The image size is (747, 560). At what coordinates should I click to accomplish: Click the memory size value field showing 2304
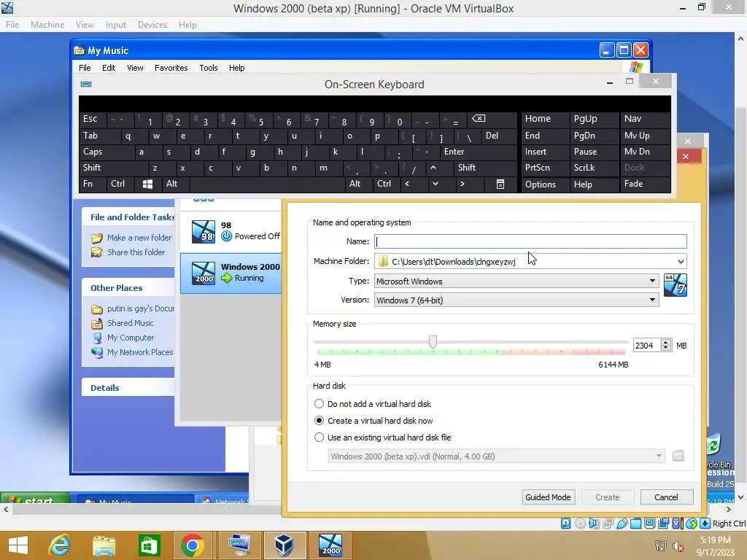[646, 345]
